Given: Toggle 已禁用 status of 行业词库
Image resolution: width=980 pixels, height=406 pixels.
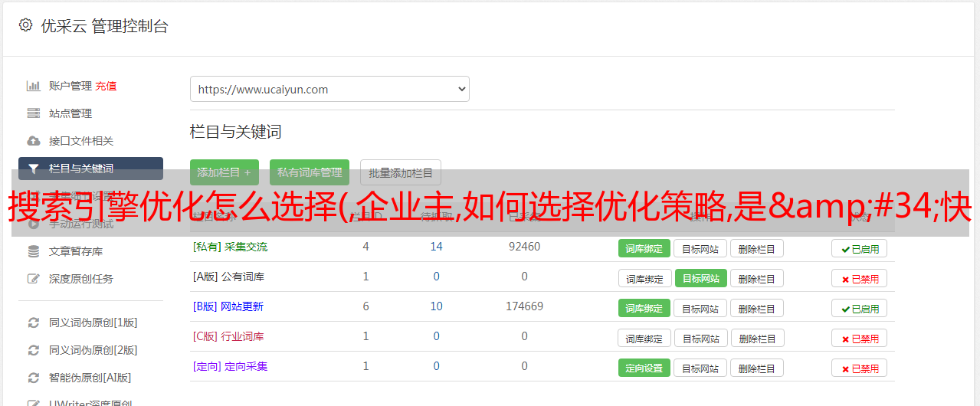Looking at the screenshot, I should 860,338.
